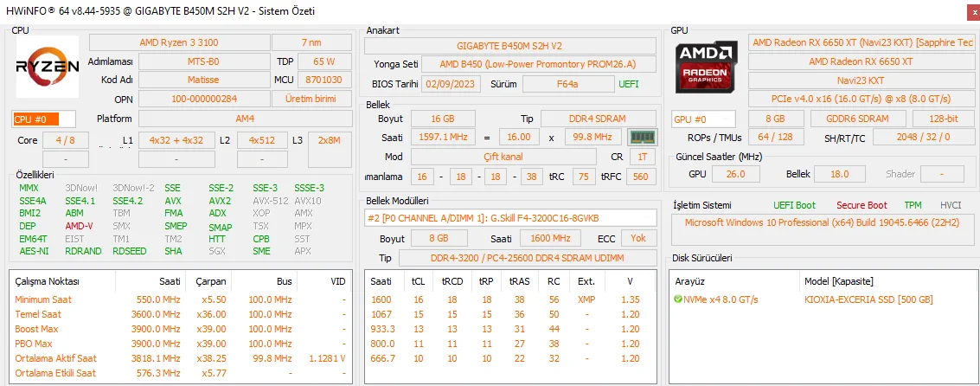
Task: Select the Minimum Saat row
Action: 181,299
